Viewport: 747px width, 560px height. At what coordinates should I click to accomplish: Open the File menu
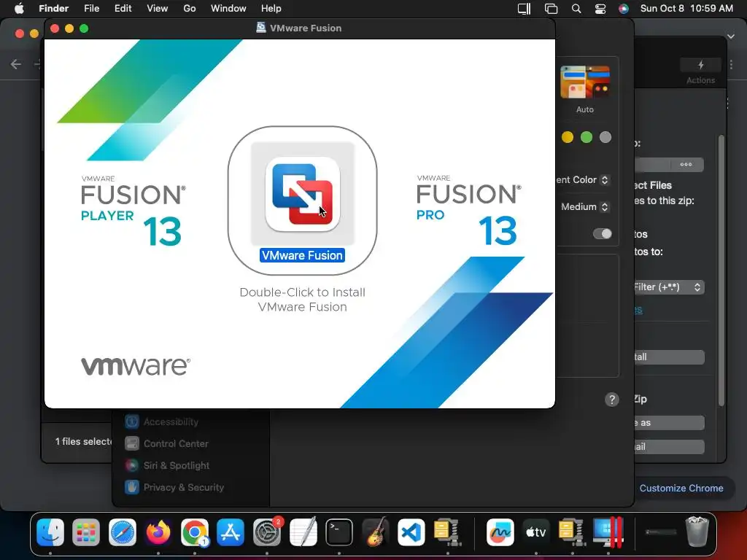click(91, 8)
